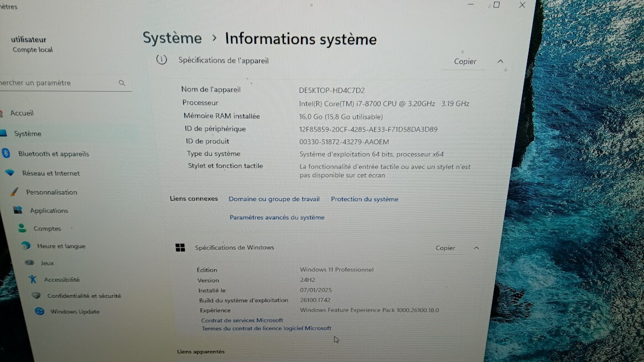Copy the Windows specifications
The image size is (644, 362).
click(x=445, y=248)
